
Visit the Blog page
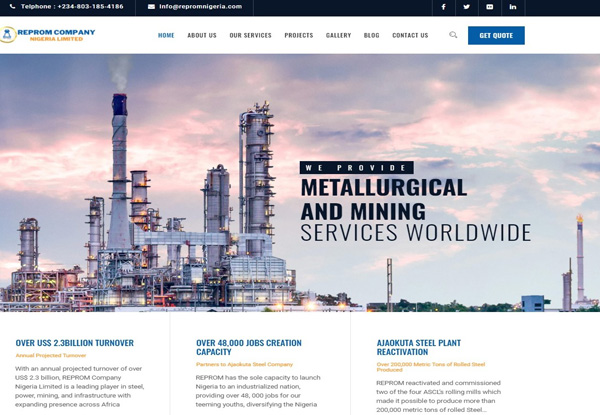(x=372, y=35)
